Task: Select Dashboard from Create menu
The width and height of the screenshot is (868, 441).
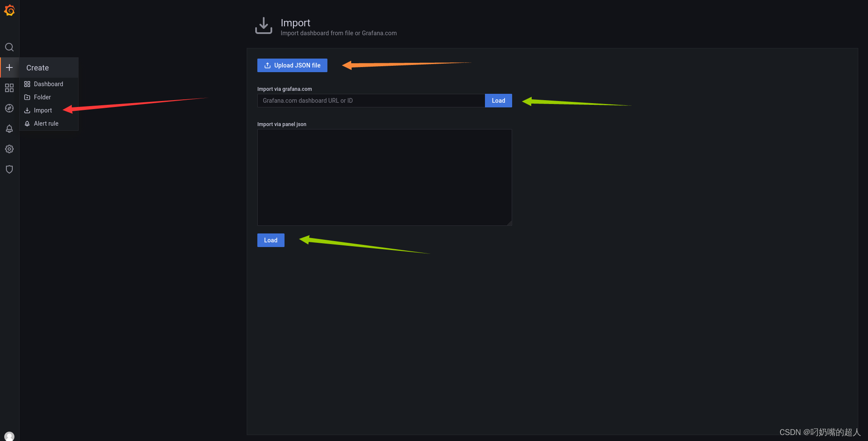Action: (49, 84)
